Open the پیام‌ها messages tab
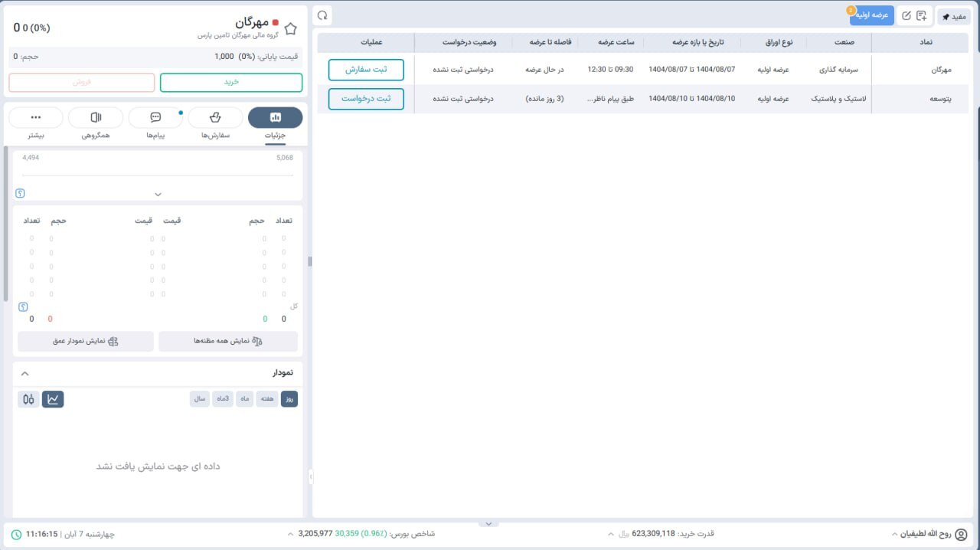Viewport: 980px width, 550px height. point(155,116)
